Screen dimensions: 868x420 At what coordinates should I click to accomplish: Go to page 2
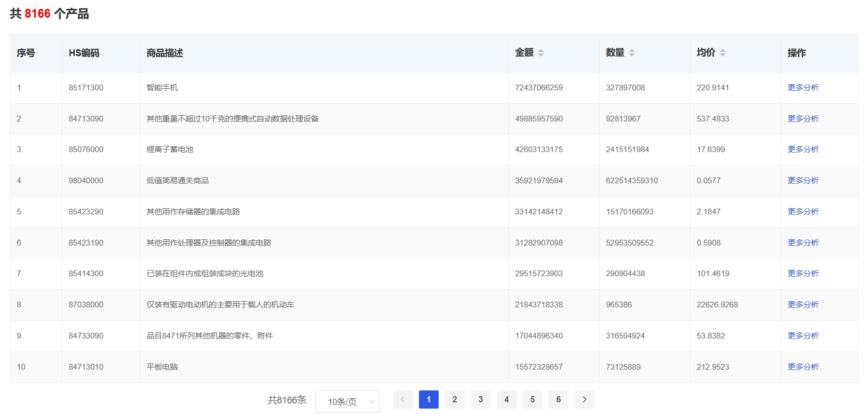click(455, 400)
